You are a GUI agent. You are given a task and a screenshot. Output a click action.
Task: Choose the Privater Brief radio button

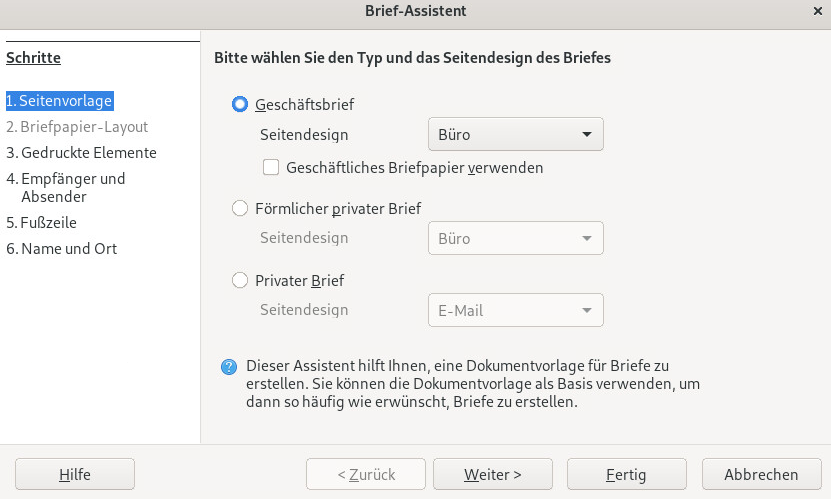(x=240, y=281)
